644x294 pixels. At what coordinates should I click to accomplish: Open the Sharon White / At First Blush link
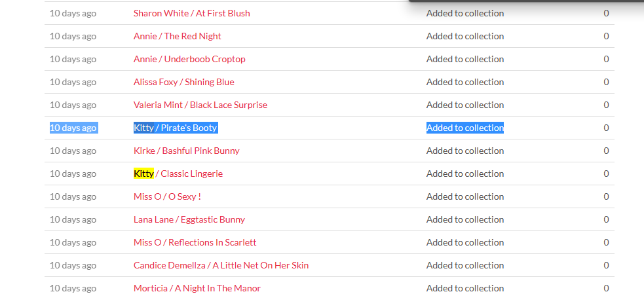191,13
